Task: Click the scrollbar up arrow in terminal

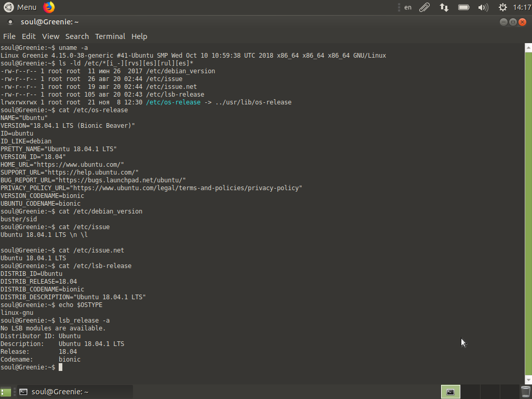Action: coord(528,48)
